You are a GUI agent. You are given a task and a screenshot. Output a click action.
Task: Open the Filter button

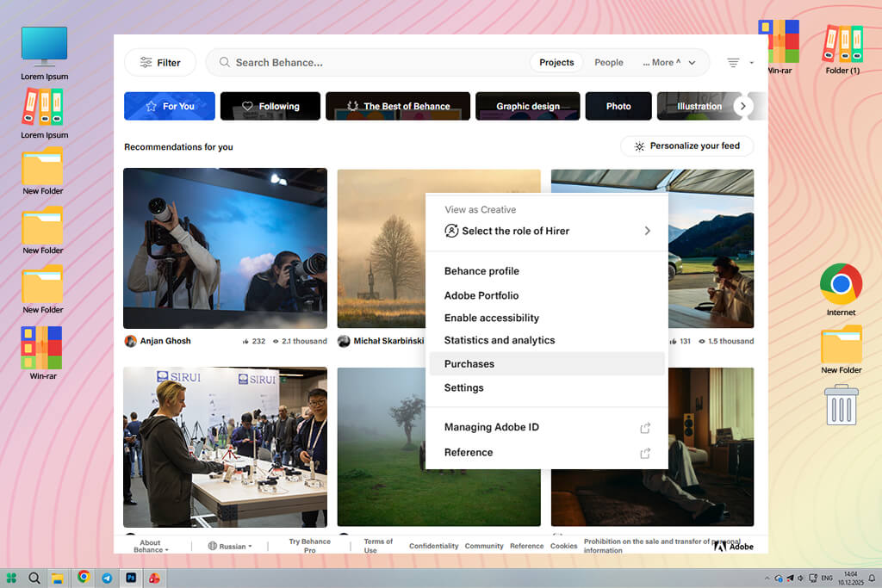click(x=160, y=62)
